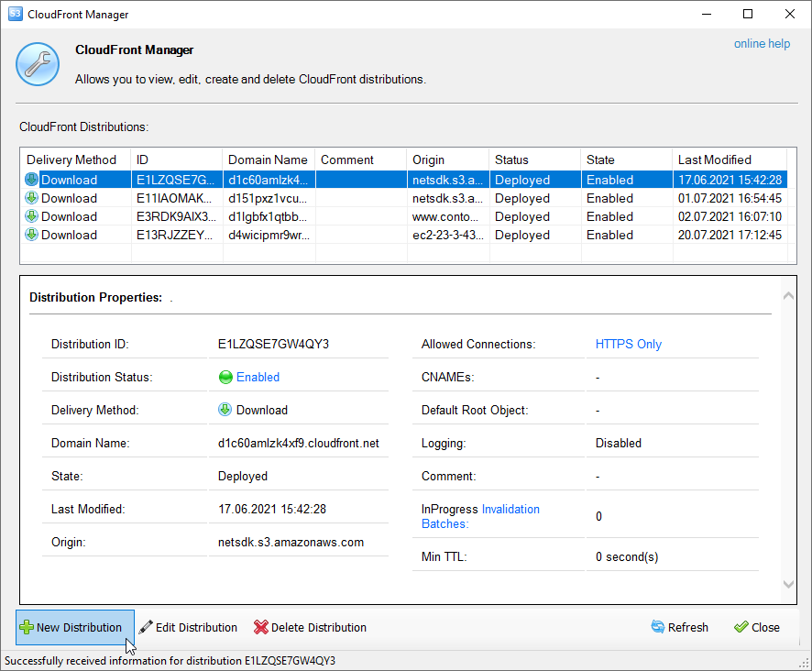Click domain cell d1lgbfx1qtbb...
This screenshot has width=812, height=671.
pyautogui.click(x=269, y=216)
